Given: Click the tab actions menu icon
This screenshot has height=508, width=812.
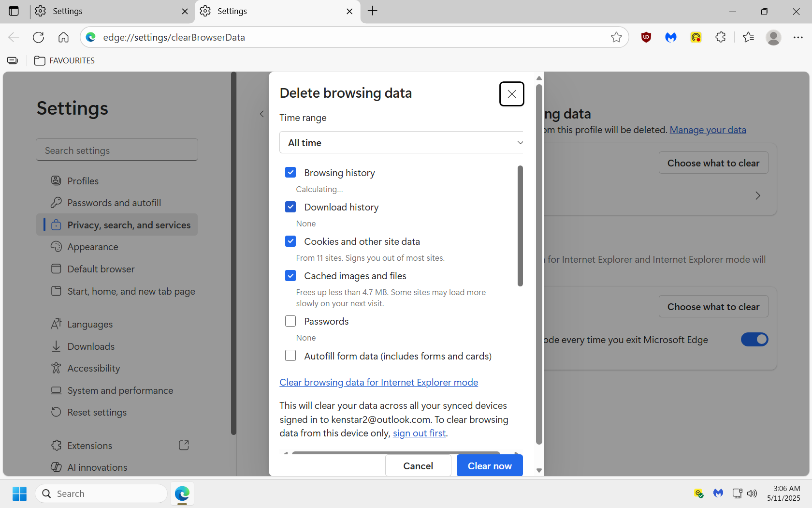Looking at the screenshot, I should [14, 11].
